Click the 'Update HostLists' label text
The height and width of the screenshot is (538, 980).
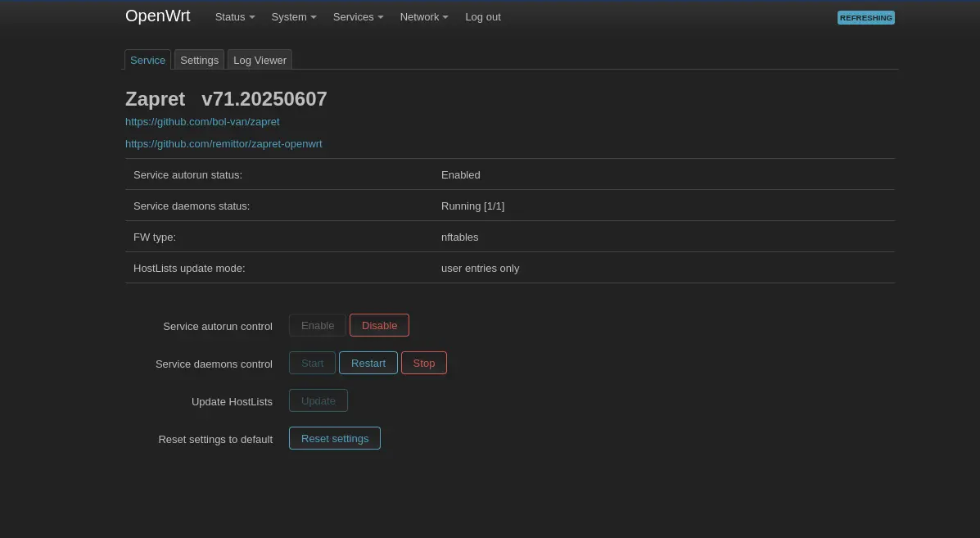pos(232,402)
